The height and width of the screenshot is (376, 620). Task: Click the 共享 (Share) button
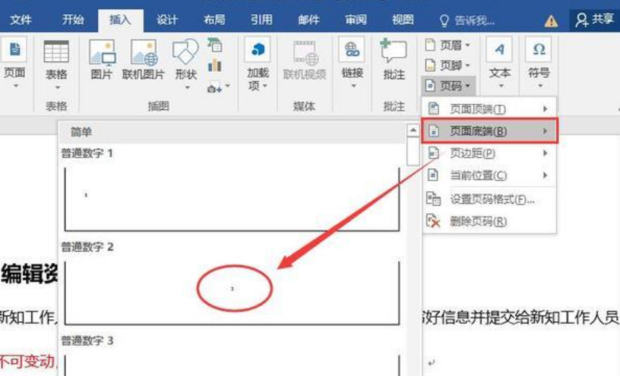tap(594, 19)
